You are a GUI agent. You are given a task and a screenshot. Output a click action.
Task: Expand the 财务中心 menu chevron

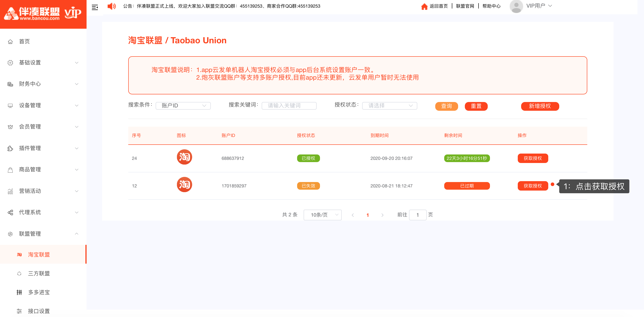77,84
